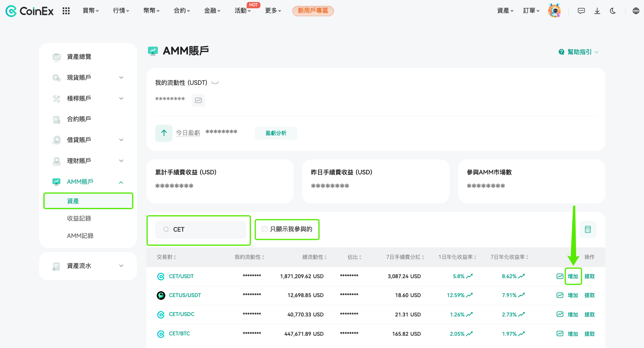Click the 資產總覽 sidebar icon
This screenshot has width=644, height=348.
point(57,57)
